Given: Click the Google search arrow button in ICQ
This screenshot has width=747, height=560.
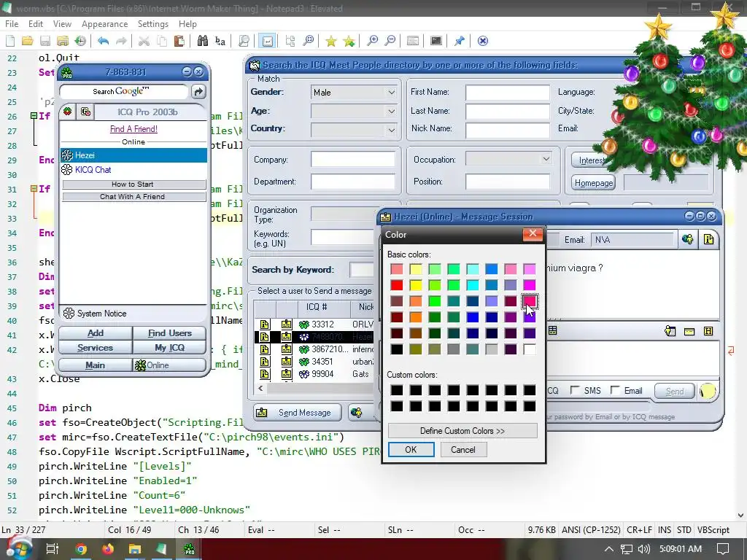Looking at the screenshot, I should (198, 91).
